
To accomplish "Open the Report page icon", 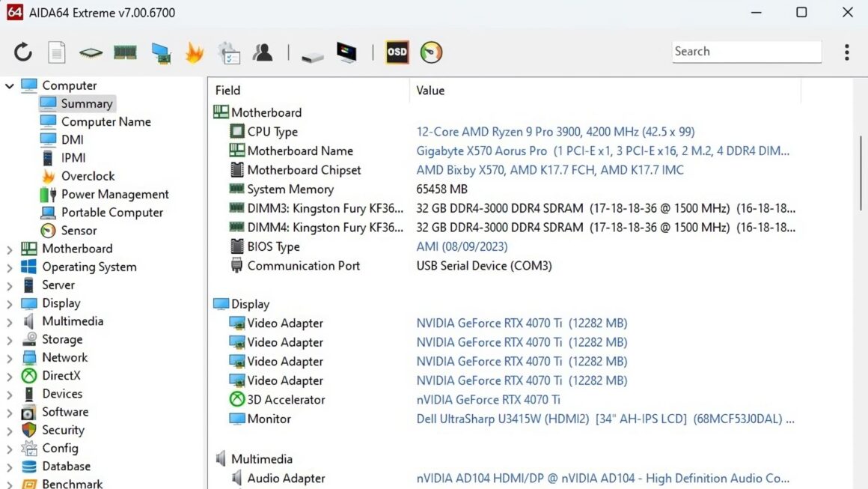I will [x=56, y=52].
